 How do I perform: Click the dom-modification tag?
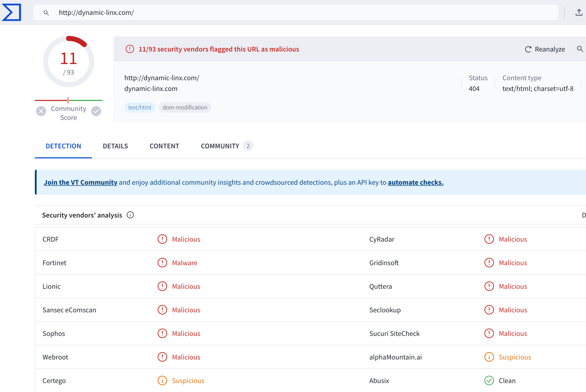[x=185, y=107]
